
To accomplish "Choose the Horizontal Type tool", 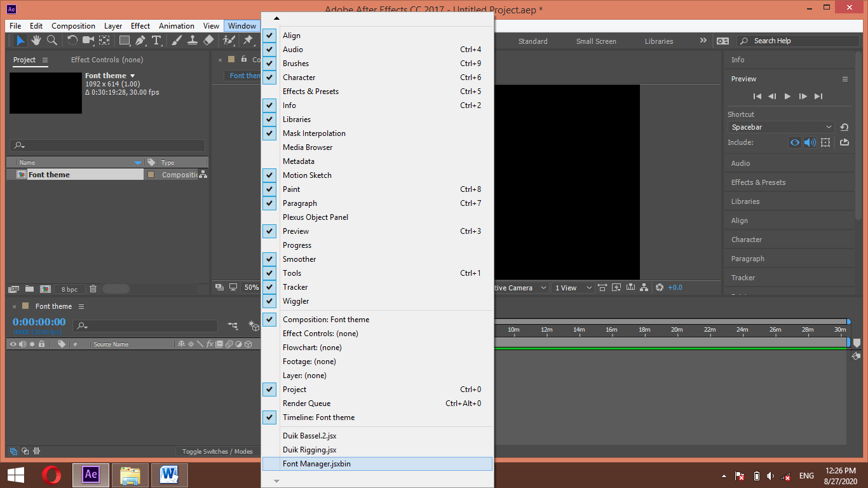I will click(157, 40).
